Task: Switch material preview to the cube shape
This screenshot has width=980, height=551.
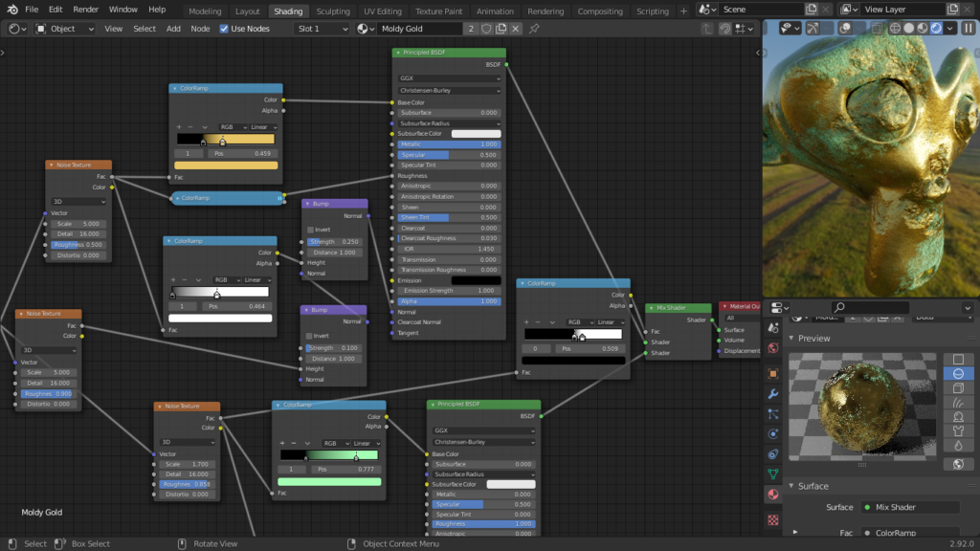Action: 959,387
